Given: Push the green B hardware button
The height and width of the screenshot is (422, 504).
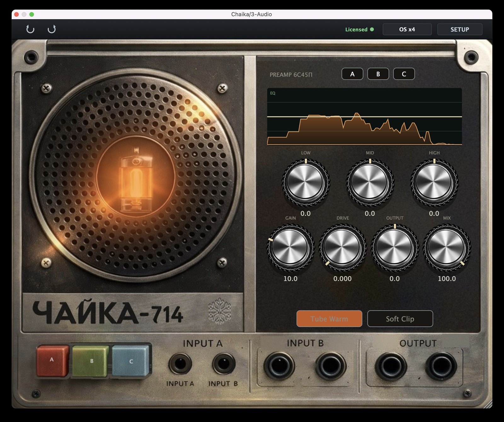Looking at the screenshot, I should tap(91, 361).
